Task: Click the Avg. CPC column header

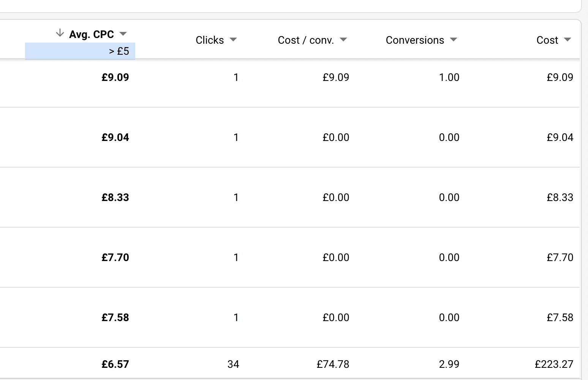Action: pos(91,34)
